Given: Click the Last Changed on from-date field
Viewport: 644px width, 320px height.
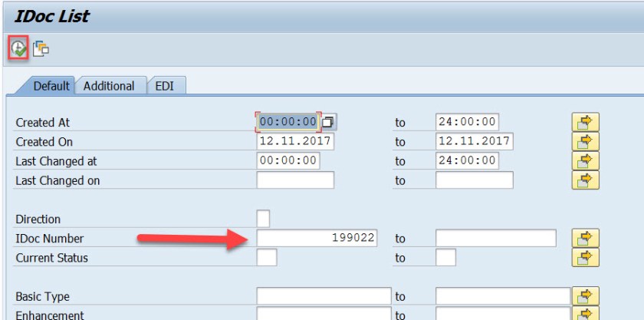Looking at the screenshot, I should pos(295,180).
